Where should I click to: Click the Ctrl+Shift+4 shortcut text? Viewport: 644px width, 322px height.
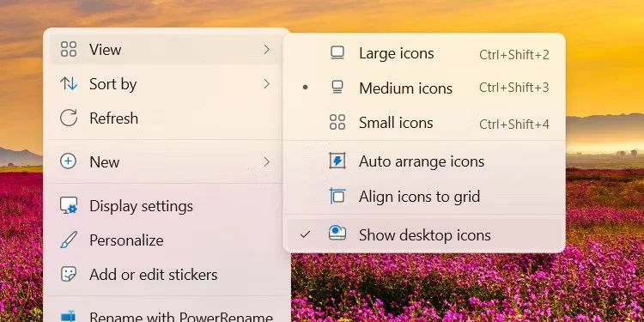(x=513, y=124)
